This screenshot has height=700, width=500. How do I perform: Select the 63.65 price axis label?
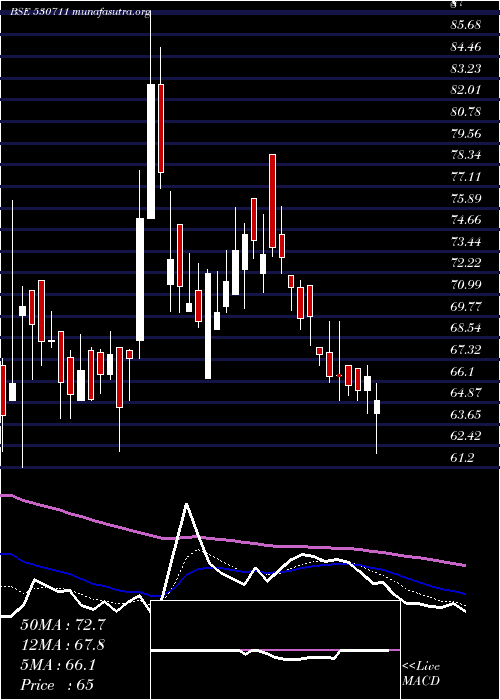click(x=466, y=415)
